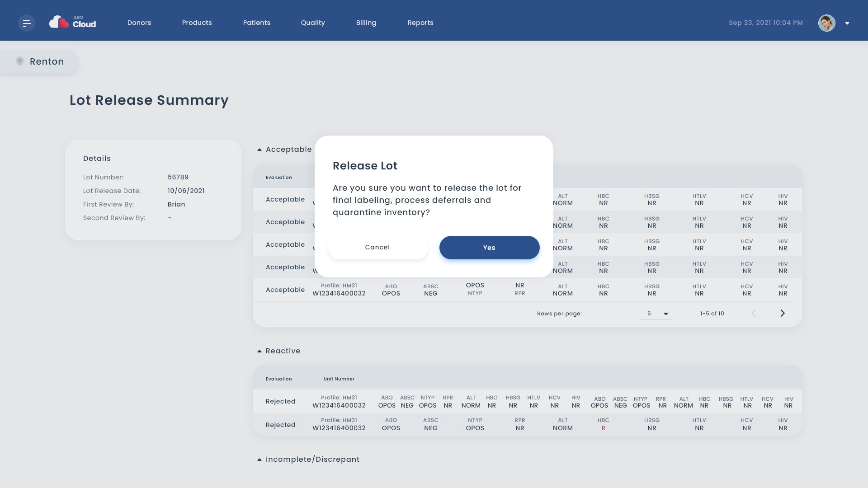The width and height of the screenshot is (868, 488).
Task: Click the Release Lot dialog title
Action: [x=365, y=166]
